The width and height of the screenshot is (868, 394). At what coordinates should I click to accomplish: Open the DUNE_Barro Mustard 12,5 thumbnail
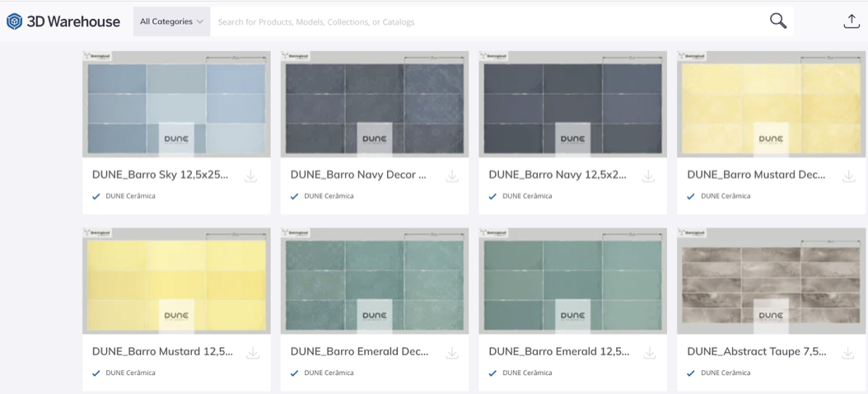tap(176, 281)
